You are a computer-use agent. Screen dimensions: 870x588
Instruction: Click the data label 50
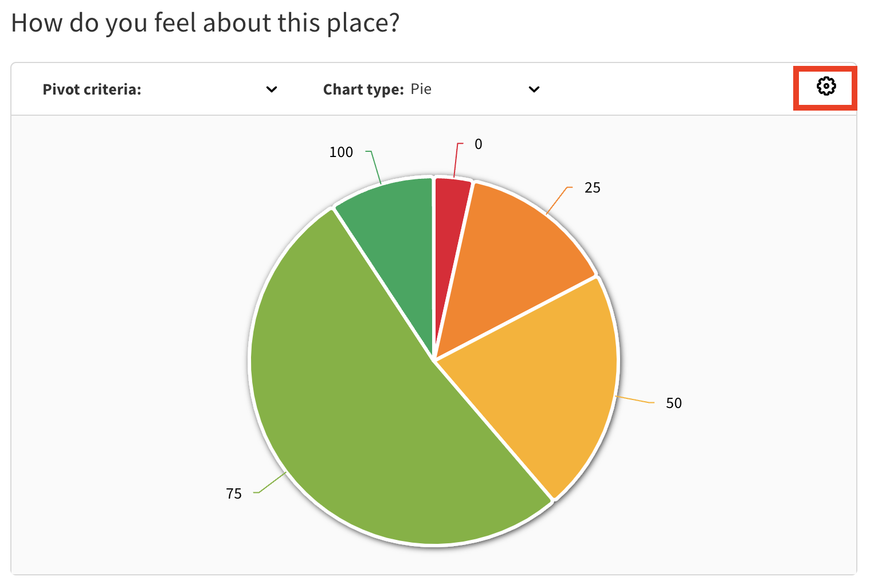coord(674,403)
